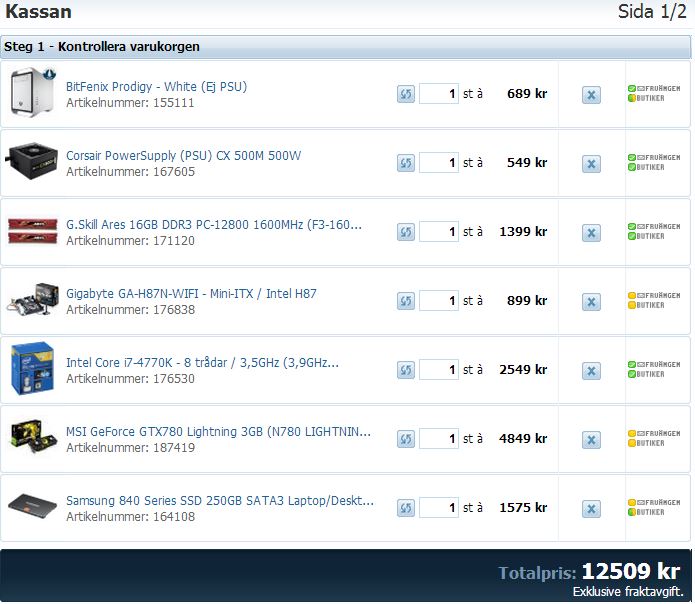Viewport: 695px width, 604px height.
Task: Click stock status icon for MSI GeForce GTX780
Action: pos(654,439)
